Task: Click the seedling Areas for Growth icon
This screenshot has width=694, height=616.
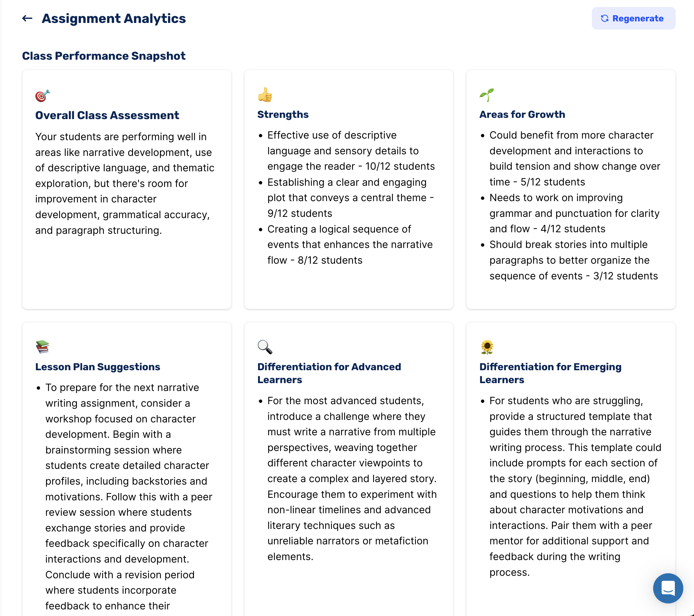Action: (x=487, y=95)
